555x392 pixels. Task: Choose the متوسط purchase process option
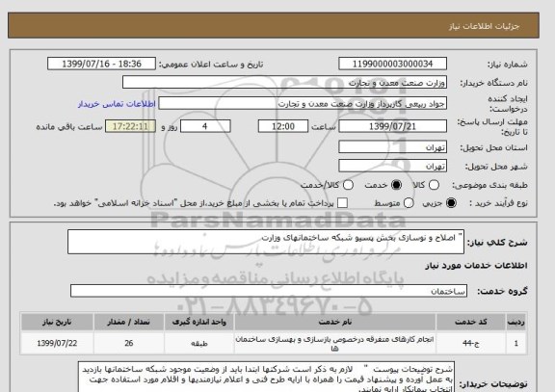tap(409, 203)
